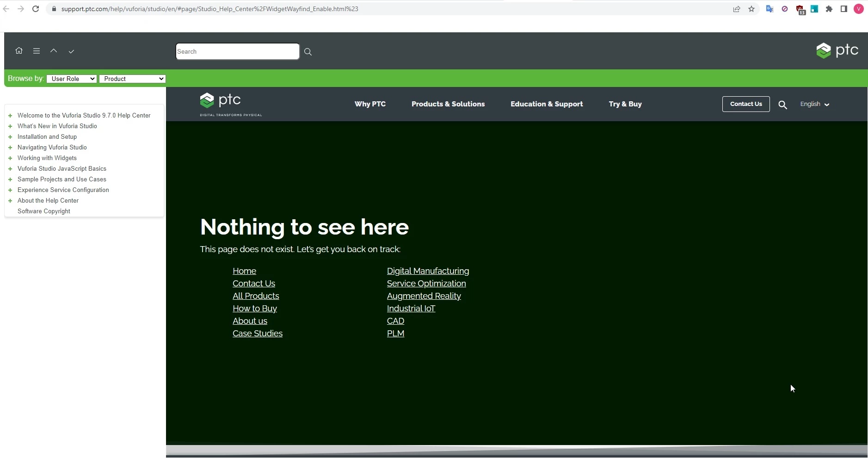The image size is (868, 458).
Task: Click the browser address bar URL
Action: [x=209, y=9]
